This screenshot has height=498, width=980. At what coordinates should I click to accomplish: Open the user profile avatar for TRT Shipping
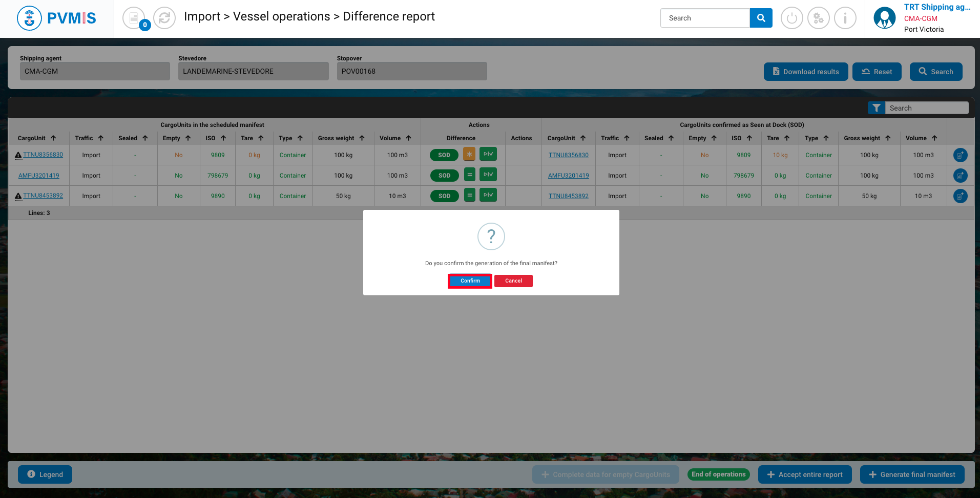pyautogui.click(x=884, y=18)
